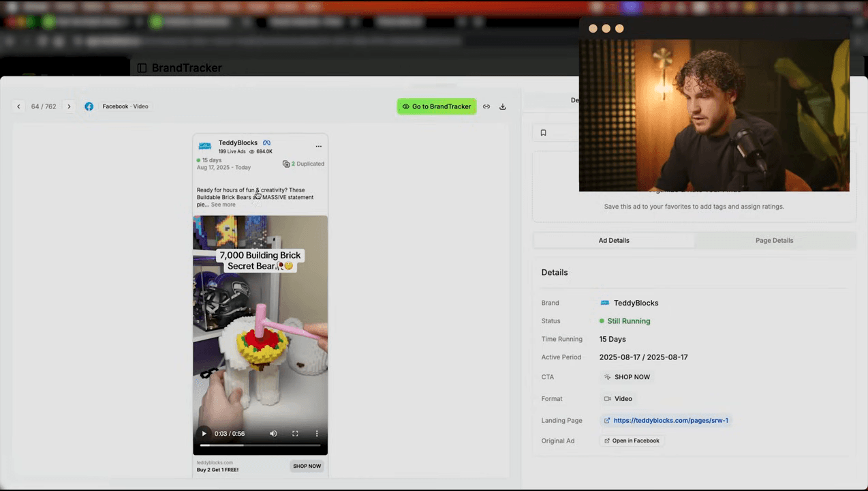Play the ad video

tap(203, 434)
